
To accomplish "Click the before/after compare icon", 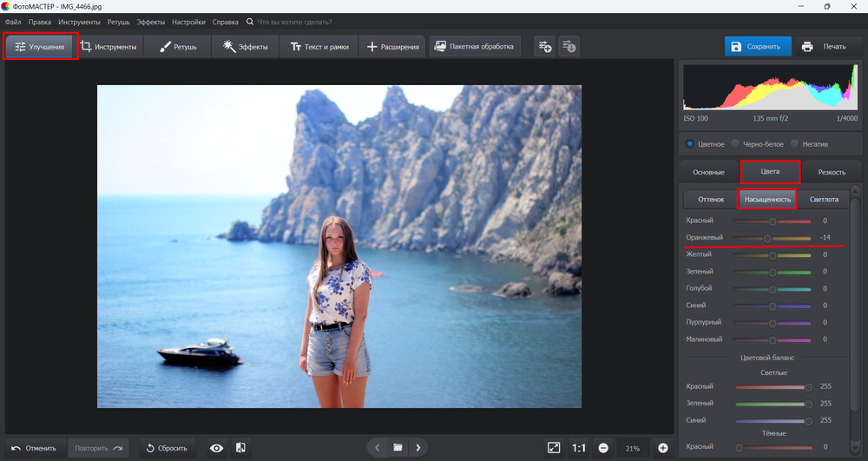I will coord(240,448).
